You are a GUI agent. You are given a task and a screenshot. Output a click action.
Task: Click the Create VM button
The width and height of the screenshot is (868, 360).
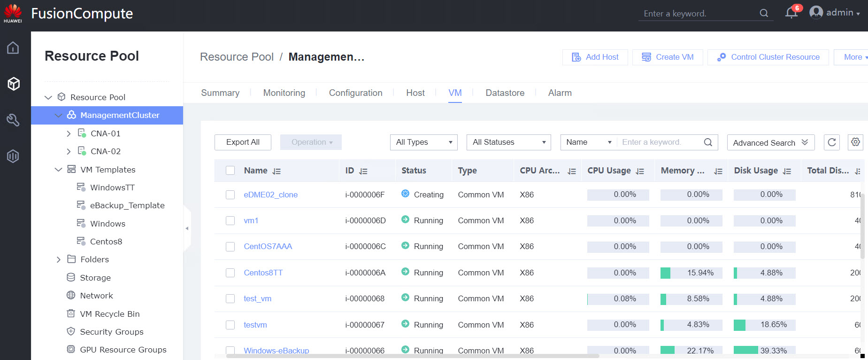(x=668, y=57)
